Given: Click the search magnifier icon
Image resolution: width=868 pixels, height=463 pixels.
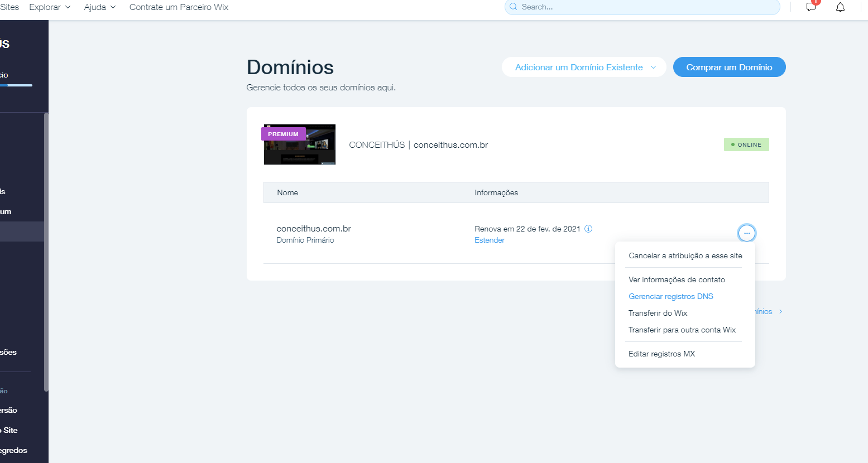Looking at the screenshot, I should (514, 7).
